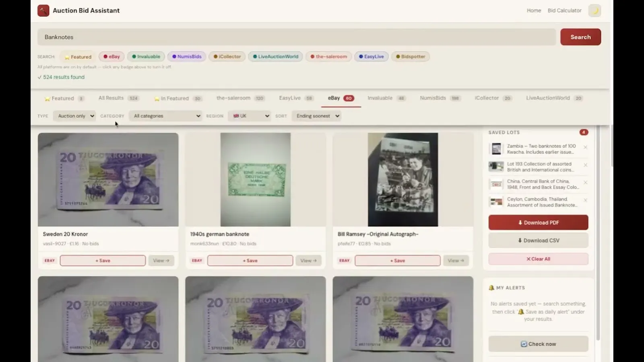The height and width of the screenshot is (362, 644).
Task: Open Lot 193 saved lot thumbnail
Action: point(496,167)
